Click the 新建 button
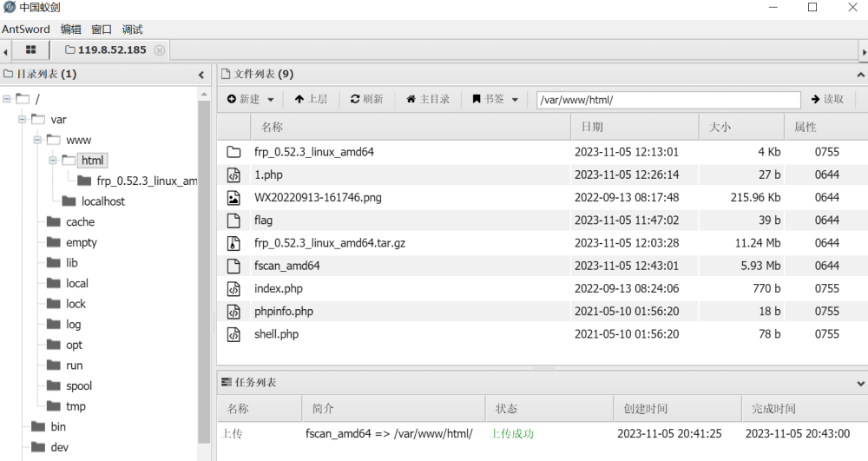The height and width of the screenshot is (461, 868). pos(244,99)
